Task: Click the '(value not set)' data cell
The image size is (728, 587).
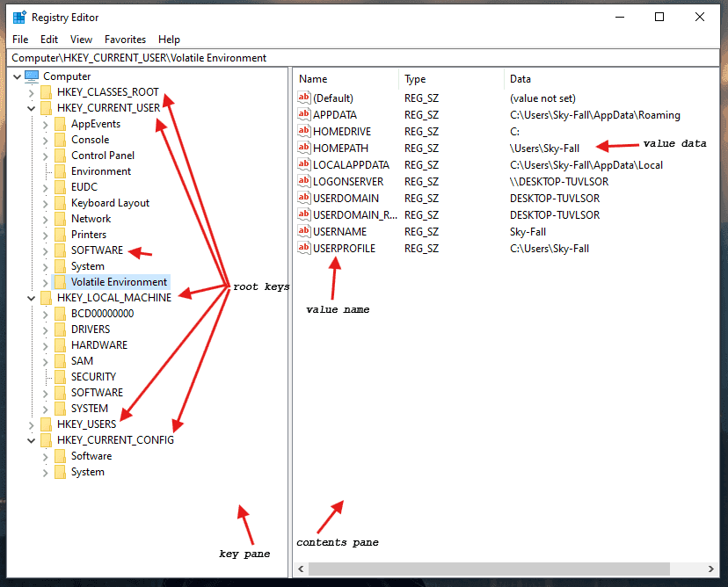Action: pos(542,98)
